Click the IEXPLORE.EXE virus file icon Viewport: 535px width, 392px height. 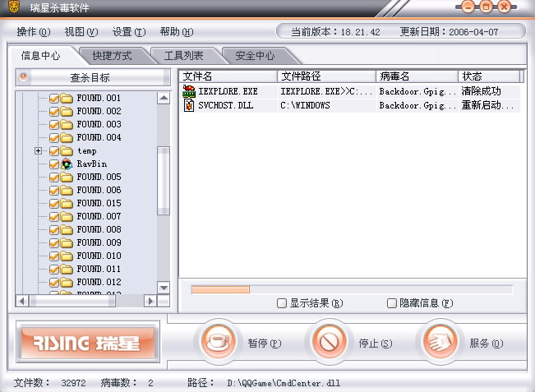189,91
